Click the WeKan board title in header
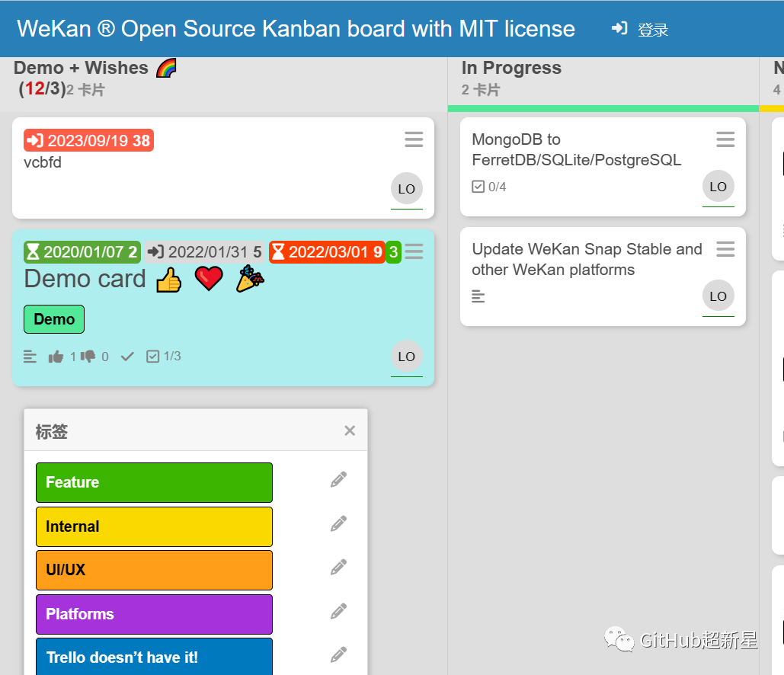Screen dimensions: 784x675 tap(296, 28)
